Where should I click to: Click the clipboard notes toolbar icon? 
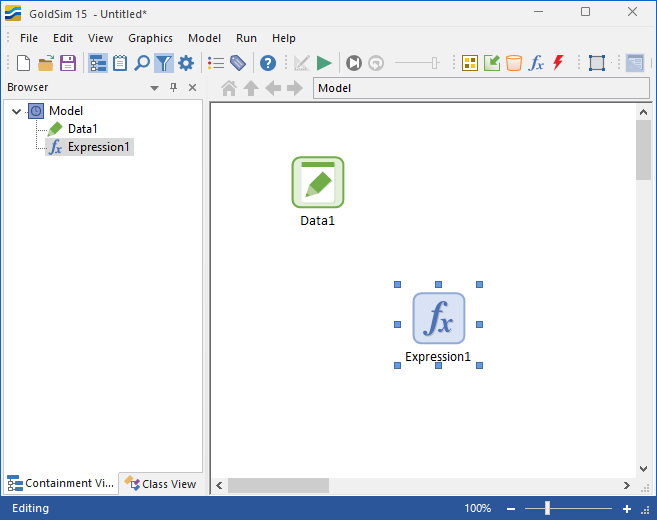tap(120, 63)
